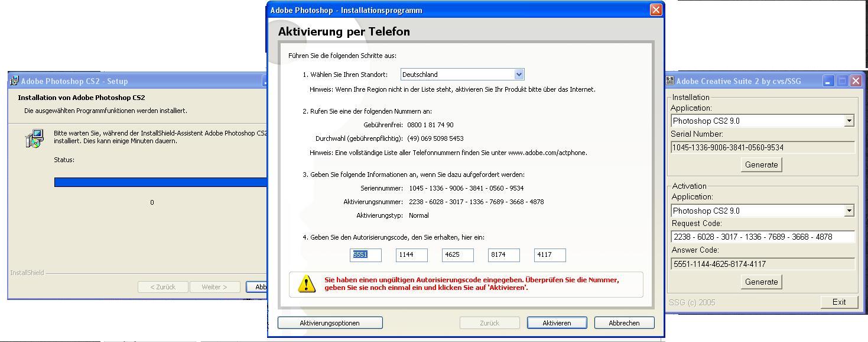
Task: Click authorization code field 1144
Action: click(412, 255)
